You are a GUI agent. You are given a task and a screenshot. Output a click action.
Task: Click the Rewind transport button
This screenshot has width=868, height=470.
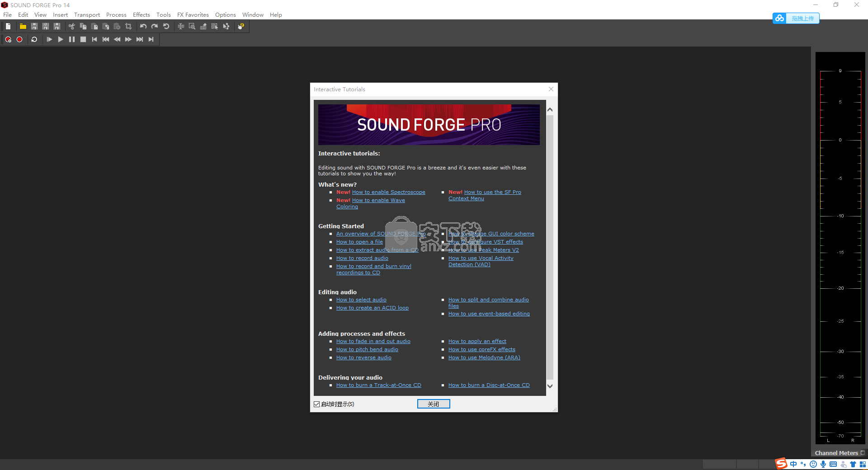(x=117, y=39)
